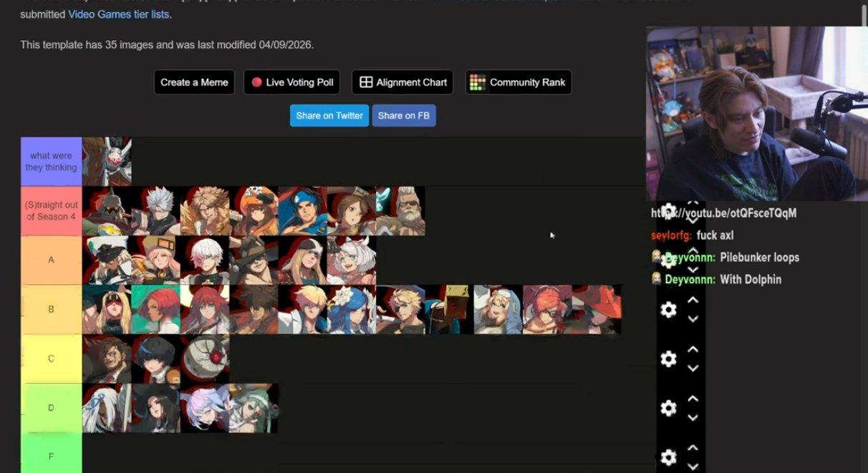The width and height of the screenshot is (868, 473).
Task: Click the streamer webcam overlay
Action: [756, 114]
